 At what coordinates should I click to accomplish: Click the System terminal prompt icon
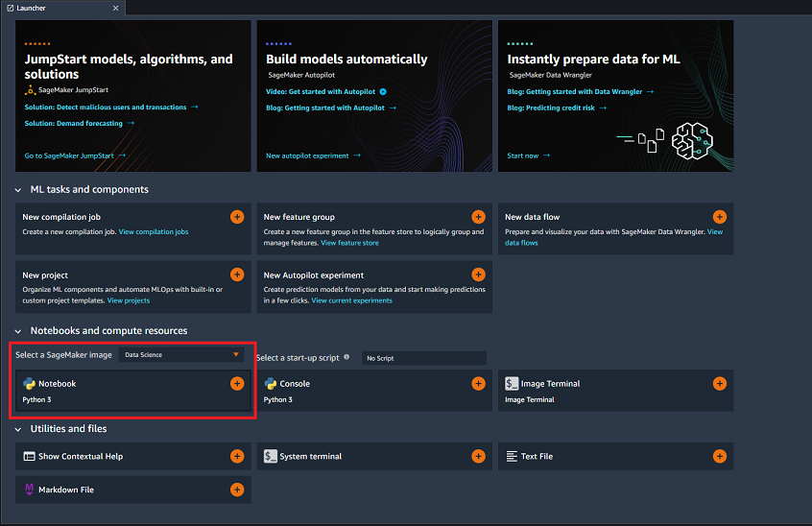pyautogui.click(x=271, y=456)
